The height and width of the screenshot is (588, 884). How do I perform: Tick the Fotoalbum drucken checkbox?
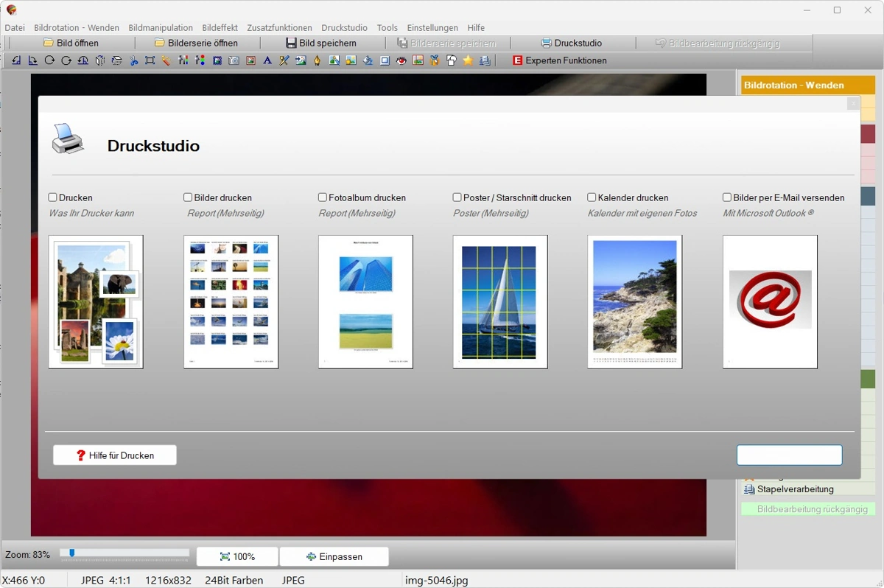pos(323,197)
